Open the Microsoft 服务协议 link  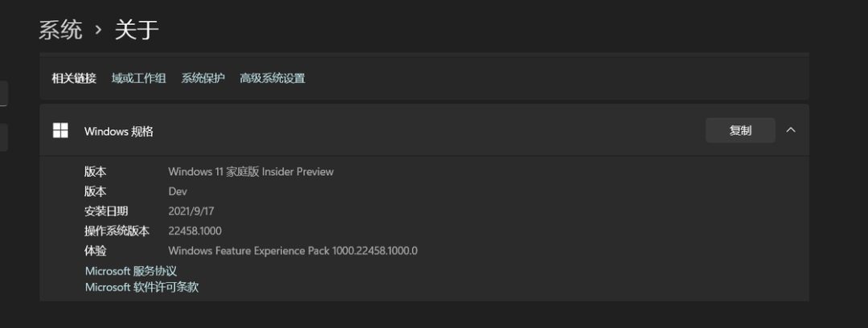pos(131,271)
